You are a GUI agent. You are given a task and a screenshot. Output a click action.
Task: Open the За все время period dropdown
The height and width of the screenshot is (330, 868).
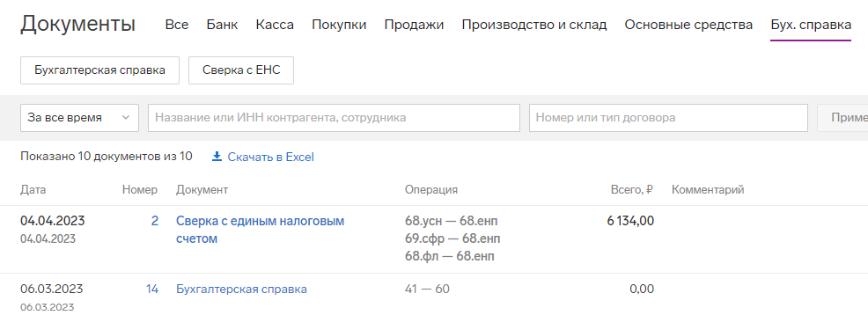(x=79, y=118)
